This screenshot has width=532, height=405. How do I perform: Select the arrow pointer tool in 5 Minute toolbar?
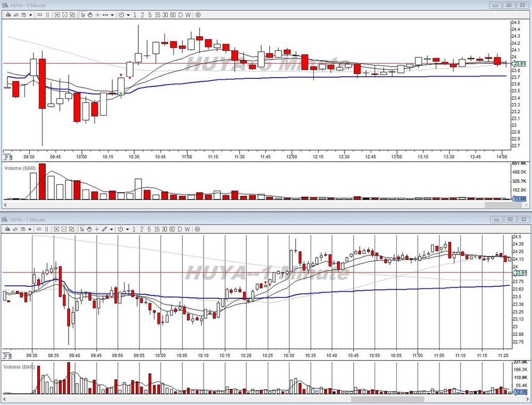tap(83, 15)
